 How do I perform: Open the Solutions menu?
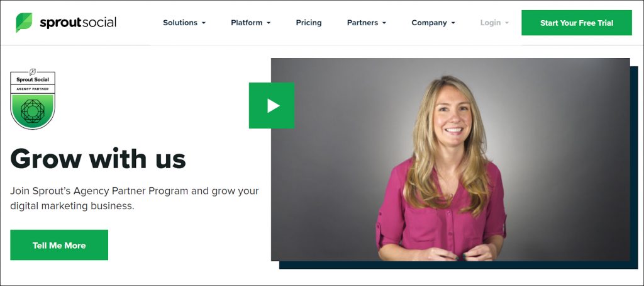[180, 23]
